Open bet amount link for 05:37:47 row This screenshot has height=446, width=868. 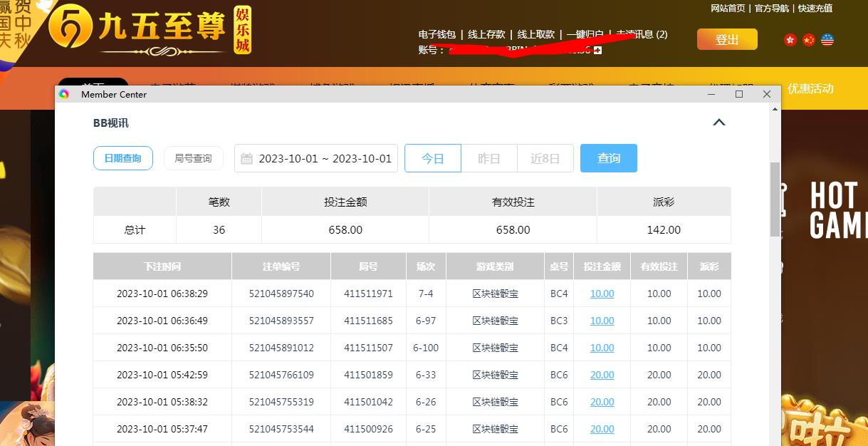[602, 429]
